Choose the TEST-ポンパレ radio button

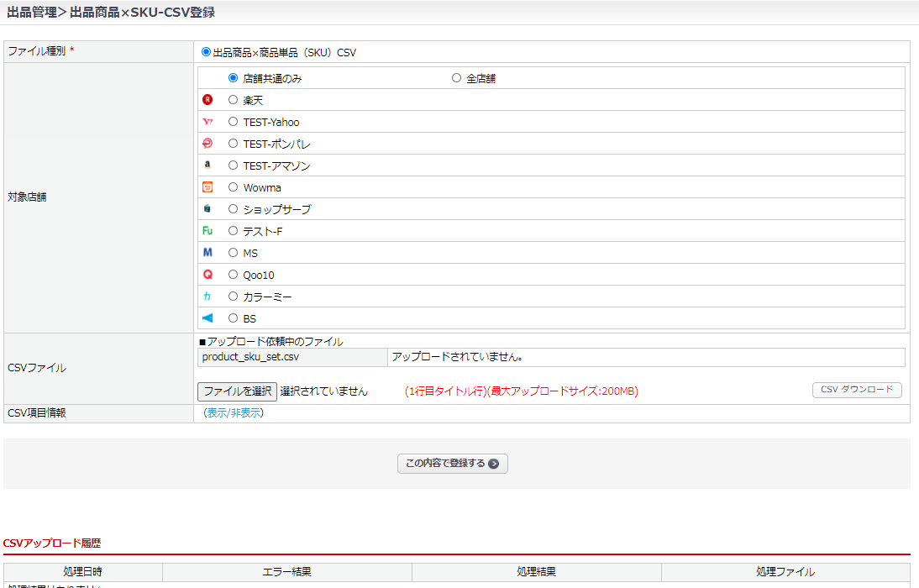click(x=234, y=143)
